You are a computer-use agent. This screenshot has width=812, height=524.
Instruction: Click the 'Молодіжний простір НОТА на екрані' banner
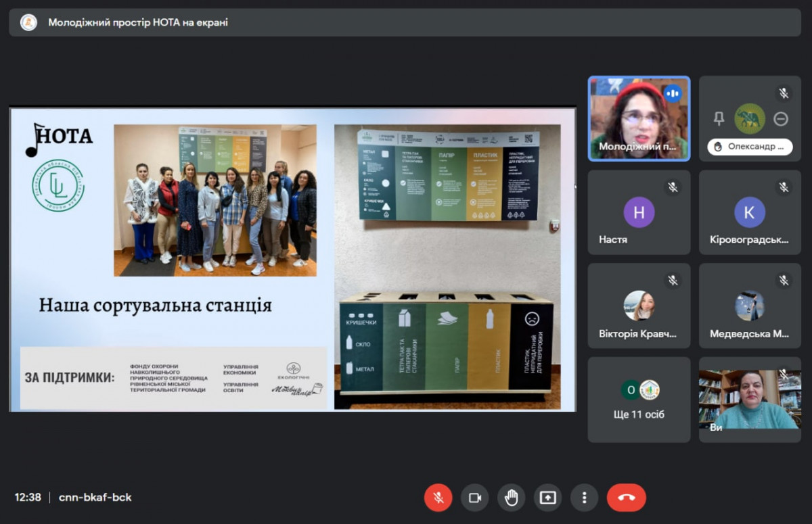tap(138, 22)
